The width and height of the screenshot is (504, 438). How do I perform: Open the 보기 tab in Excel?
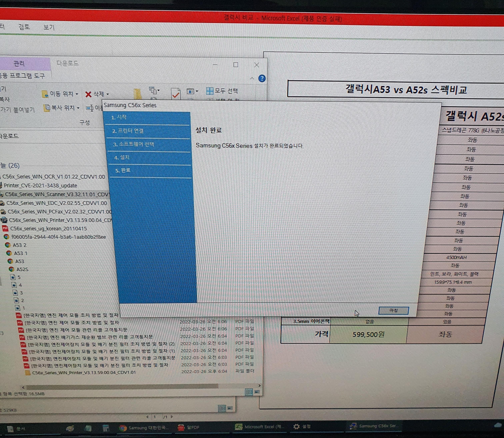49,27
